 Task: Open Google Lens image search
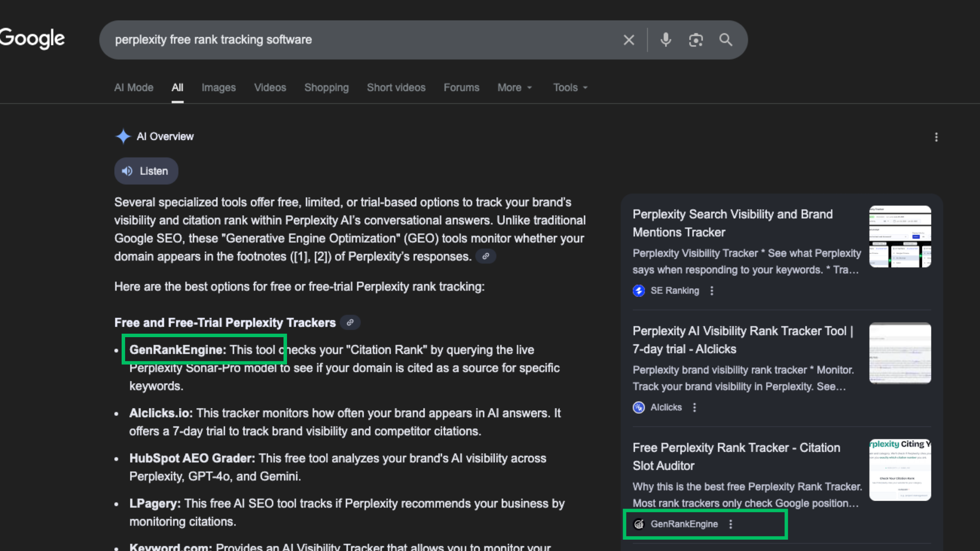(x=696, y=40)
